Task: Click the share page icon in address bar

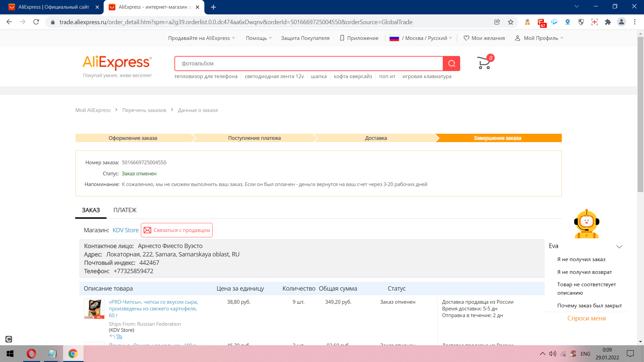Action: click(x=497, y=22)
